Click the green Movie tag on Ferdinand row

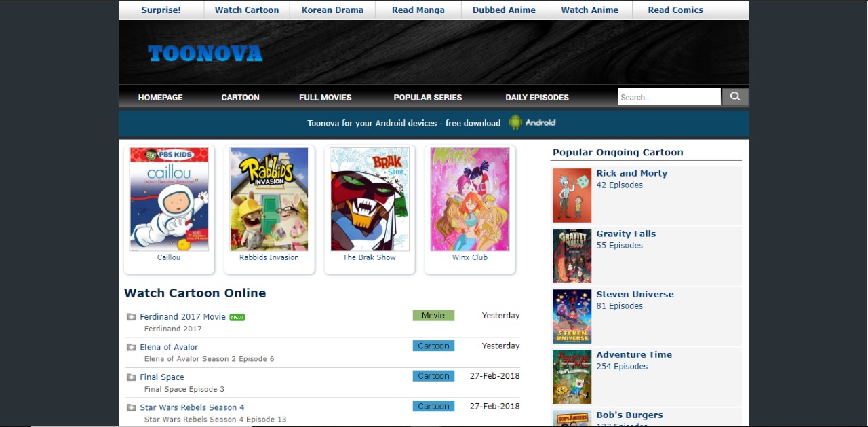(x=433, y=316)
